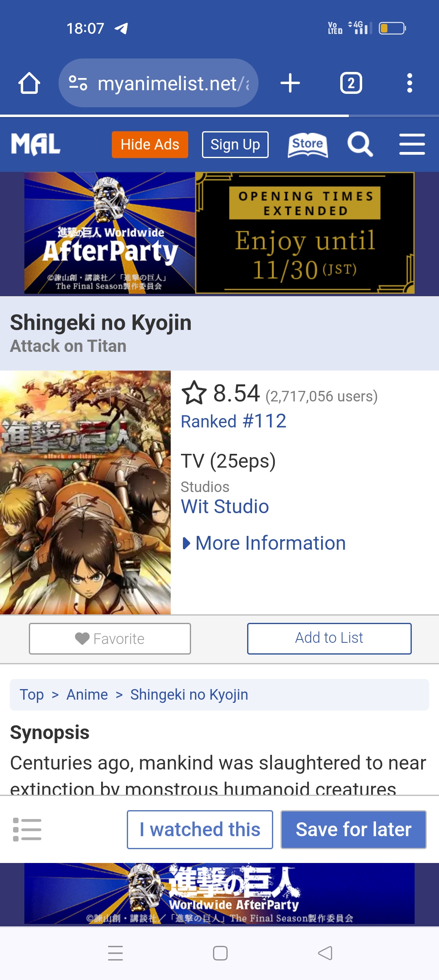Click Add to List button
This screenshot has height=980, width=439.
(329, 638)
